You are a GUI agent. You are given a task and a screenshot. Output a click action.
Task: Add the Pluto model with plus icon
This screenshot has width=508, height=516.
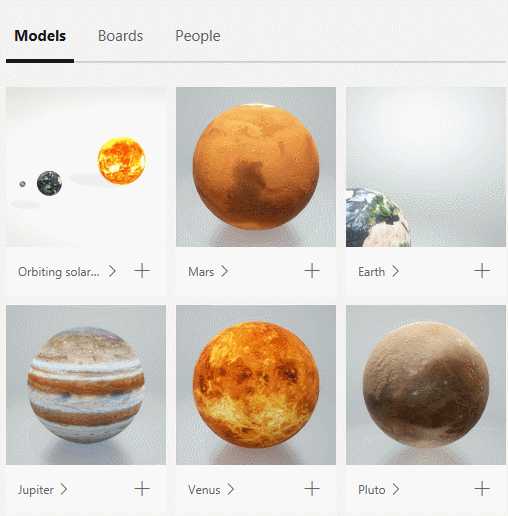482,489
